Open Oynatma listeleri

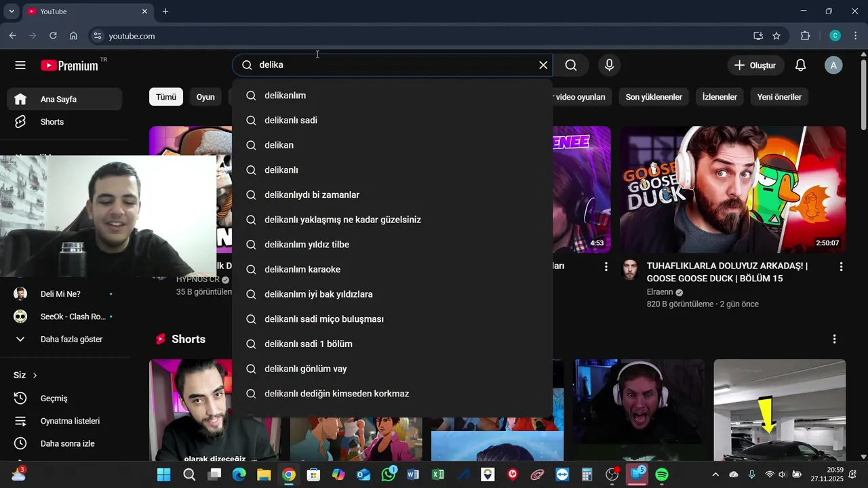(65, 421)
